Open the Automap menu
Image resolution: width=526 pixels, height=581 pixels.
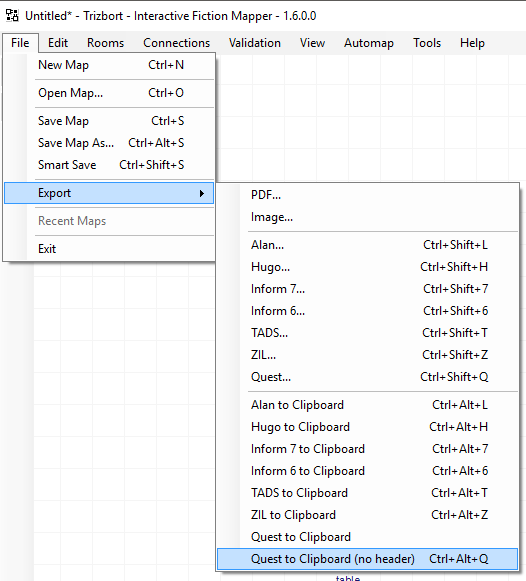(369, 43)
